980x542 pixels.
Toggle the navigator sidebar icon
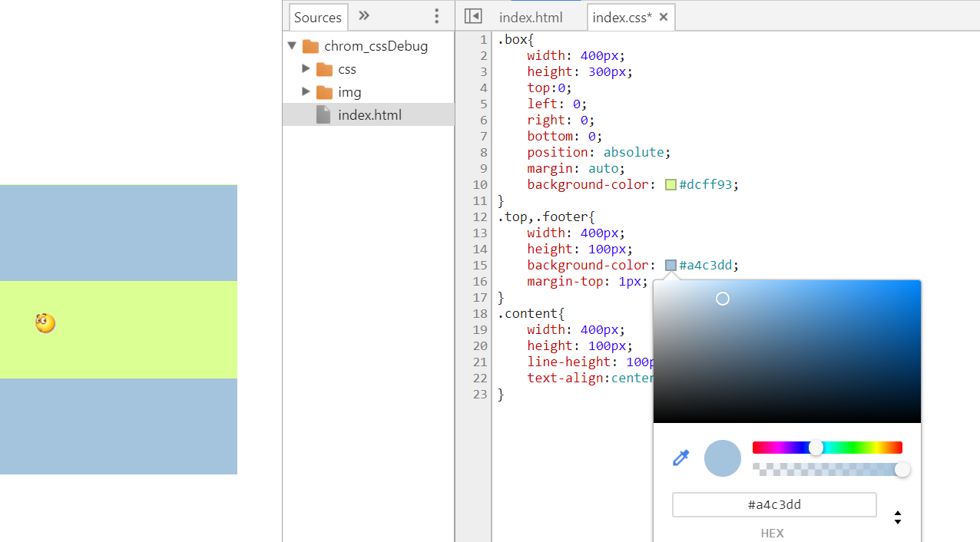[473, 16]
